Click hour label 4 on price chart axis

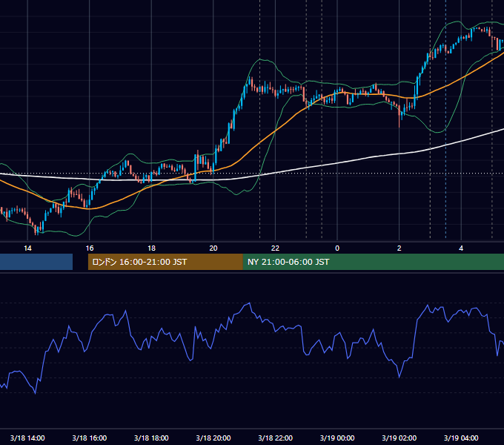coord(461,248)
